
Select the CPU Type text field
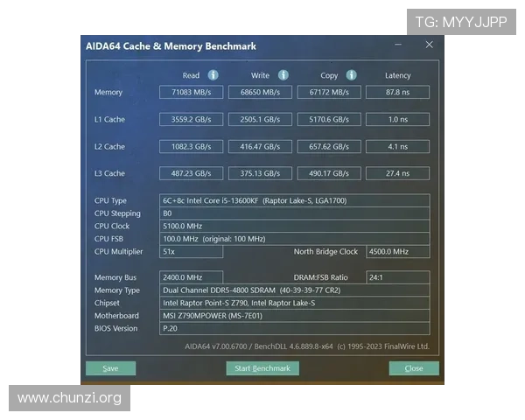294,200
